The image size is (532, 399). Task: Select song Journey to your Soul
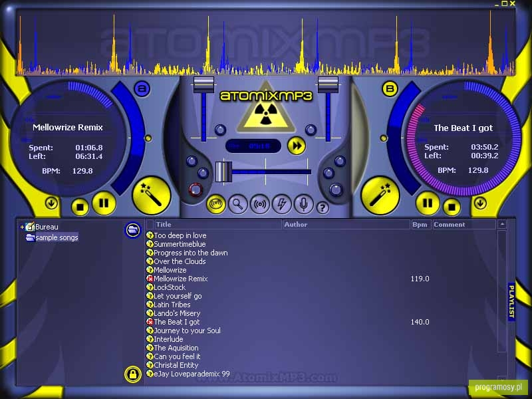pos(188,331)
